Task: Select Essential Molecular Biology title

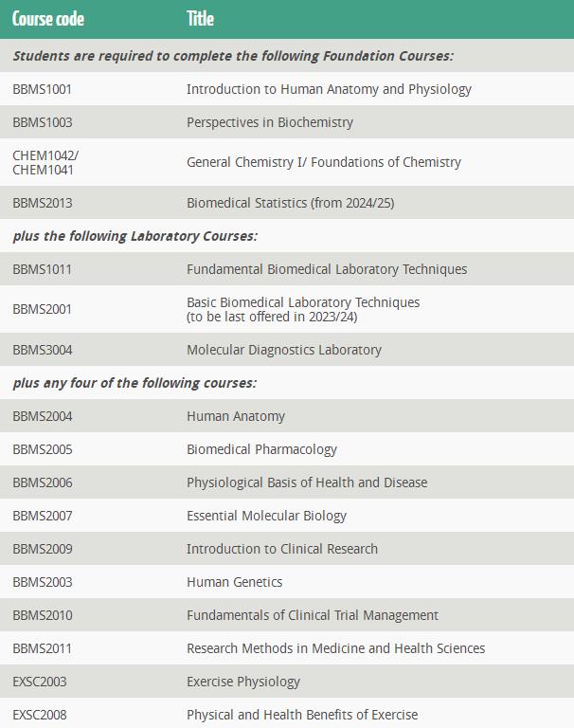Action: click(267, 516)
